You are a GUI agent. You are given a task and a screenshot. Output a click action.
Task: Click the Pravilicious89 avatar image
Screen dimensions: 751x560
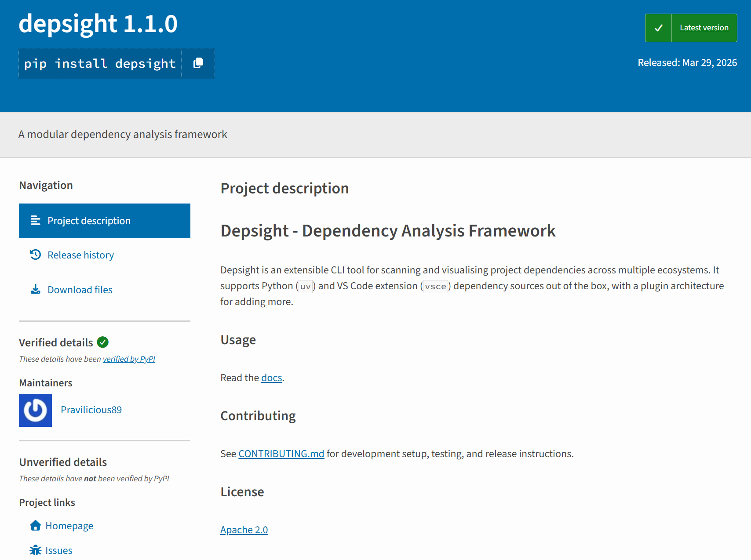coord(35,410)
